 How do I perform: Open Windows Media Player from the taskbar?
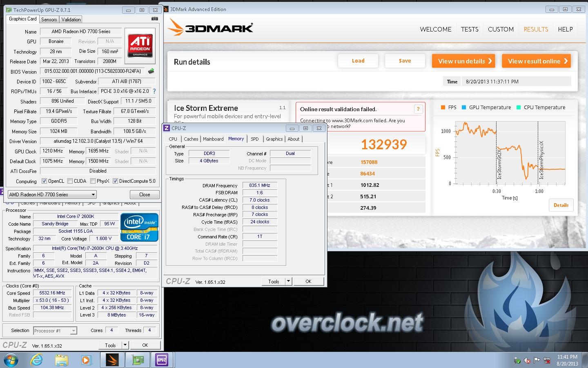[86, 360]
